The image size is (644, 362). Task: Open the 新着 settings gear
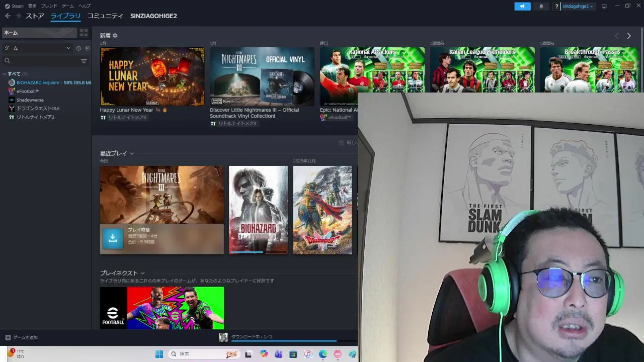tap(115, 36)
